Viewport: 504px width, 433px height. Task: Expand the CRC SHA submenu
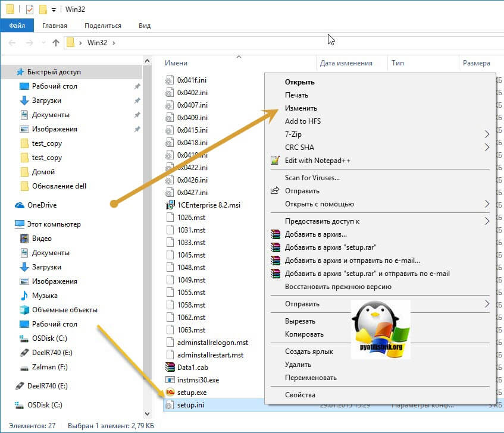[487, 148]
